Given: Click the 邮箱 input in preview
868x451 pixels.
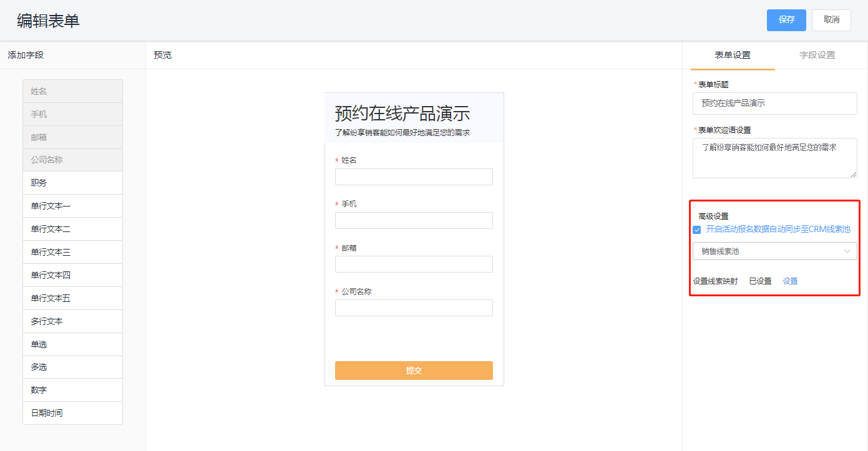Looking at the screenshot, I should tap(414, 264).
